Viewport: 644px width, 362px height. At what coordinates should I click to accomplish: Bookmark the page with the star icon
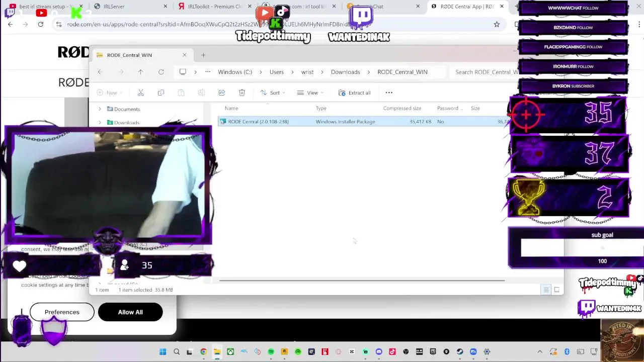coord(497,24)
